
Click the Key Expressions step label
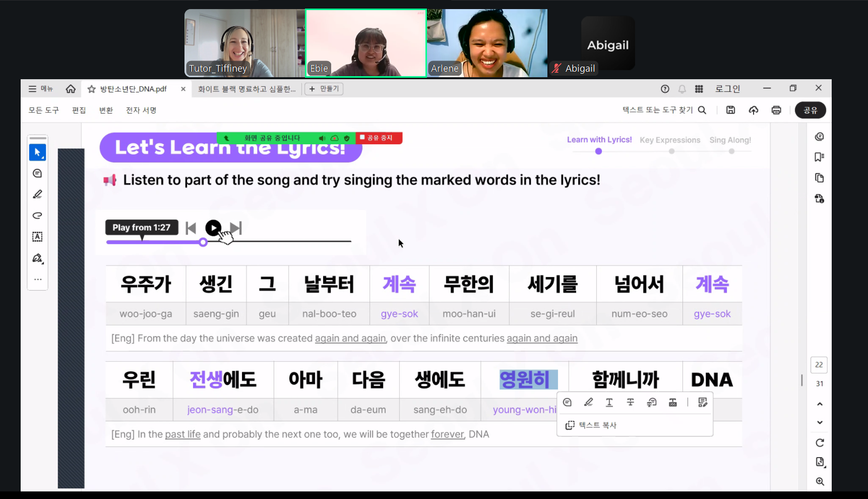click(x=670, y=140)
